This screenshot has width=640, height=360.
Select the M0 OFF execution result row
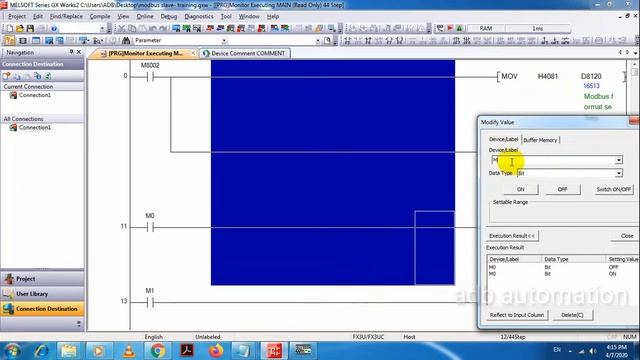(x=562, y=267)
